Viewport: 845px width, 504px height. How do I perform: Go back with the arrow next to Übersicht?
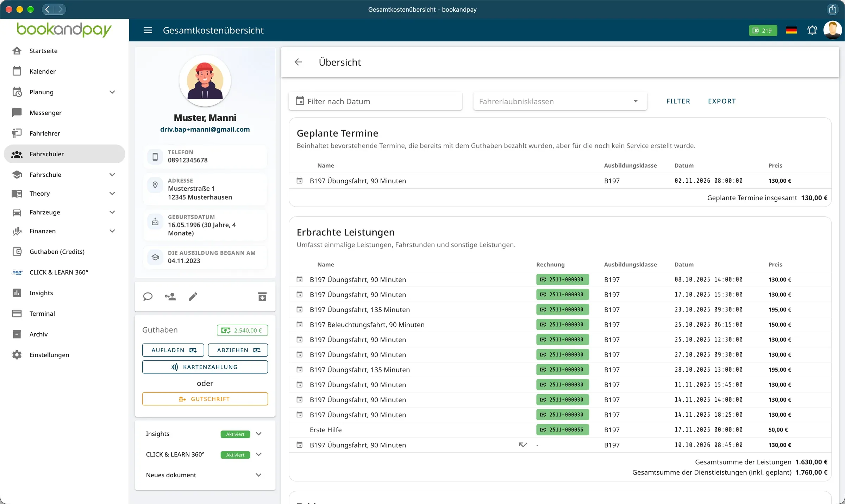click(x=298, y=62)
